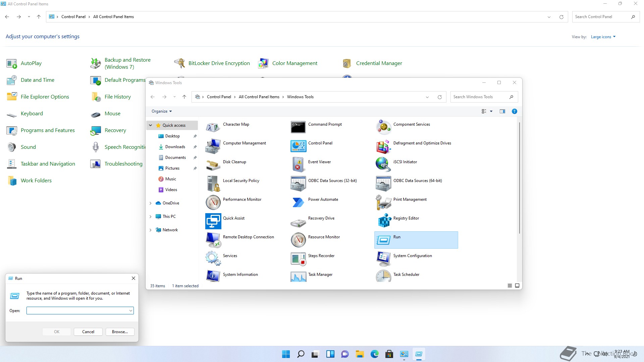This screenshot has height=362, width=644.
Task: Select Music in navigation pane
Action: (170, 179)
